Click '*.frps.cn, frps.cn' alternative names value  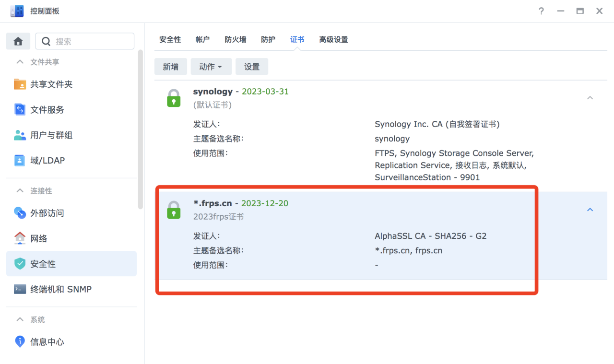(x=409, y=250)
